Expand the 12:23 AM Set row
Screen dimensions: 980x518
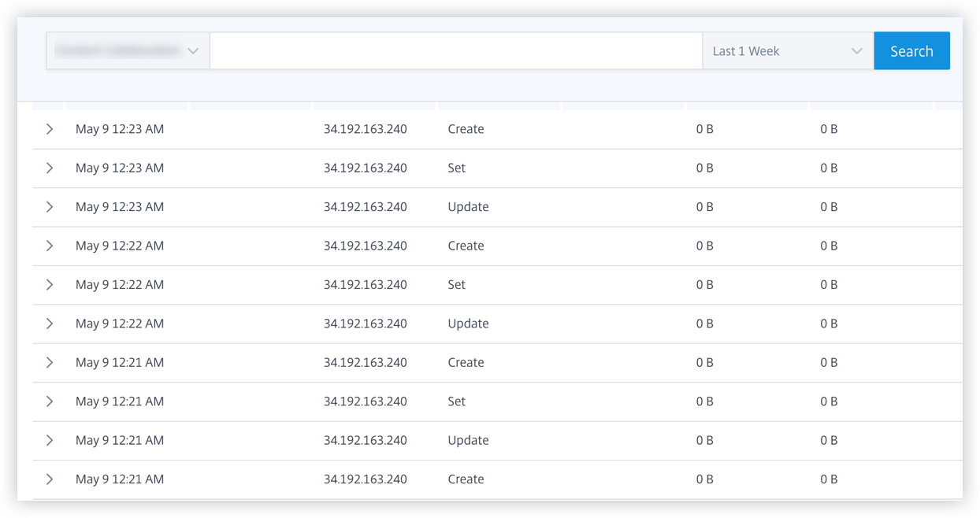[50, 168]
